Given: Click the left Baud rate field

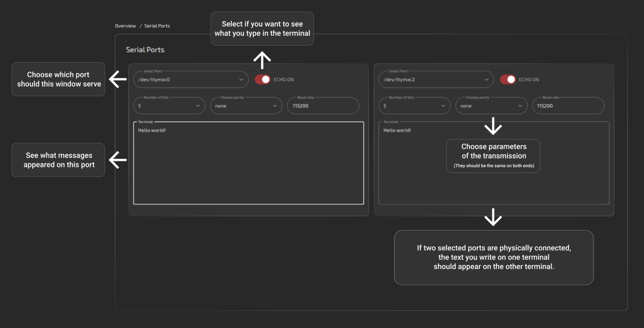Looking at the screenshot, I should click(323, 106).
